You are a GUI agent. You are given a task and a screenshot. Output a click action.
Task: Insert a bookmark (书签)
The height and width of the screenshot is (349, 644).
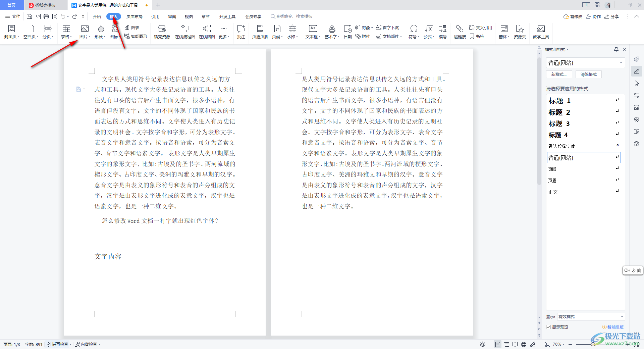coord(477,36)
